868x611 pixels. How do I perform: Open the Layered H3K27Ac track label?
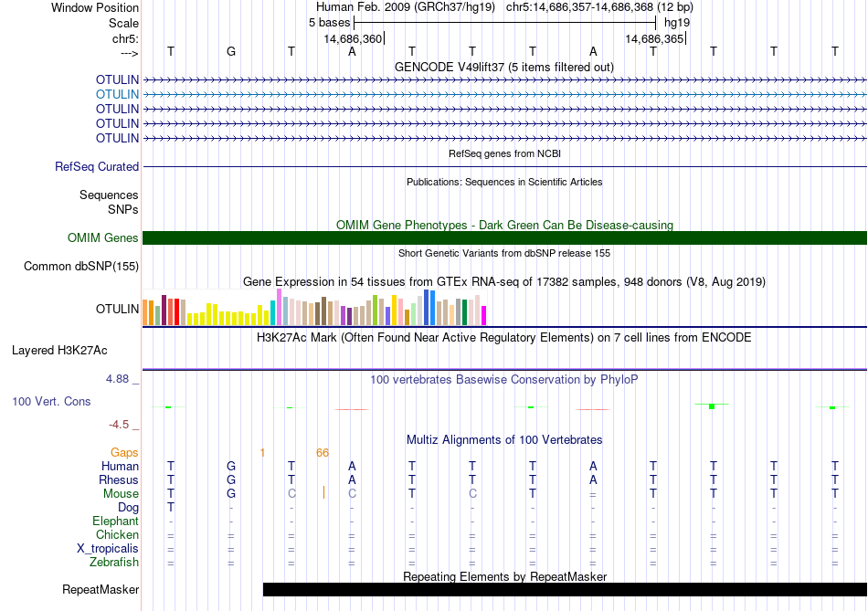(59, 351)
